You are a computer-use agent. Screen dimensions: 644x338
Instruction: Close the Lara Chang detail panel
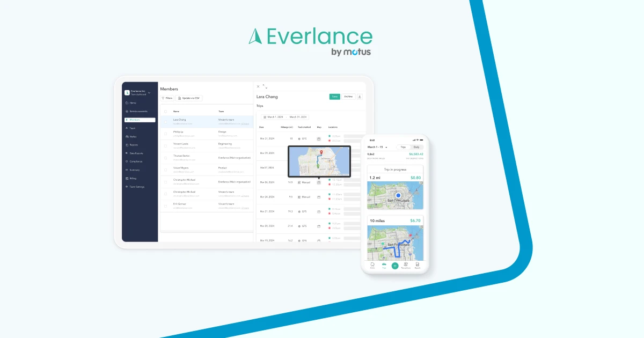click(x=258, y=86)
